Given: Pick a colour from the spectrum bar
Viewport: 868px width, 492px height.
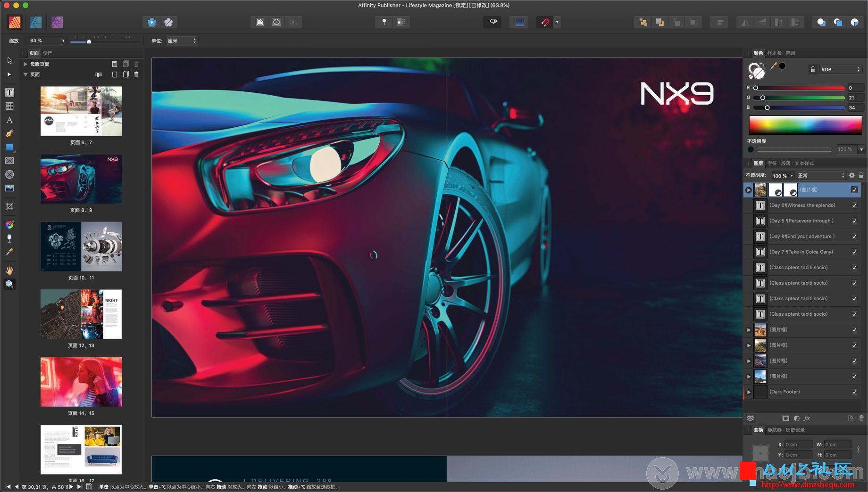Looking at the screenshot, I should coord(805,125).
